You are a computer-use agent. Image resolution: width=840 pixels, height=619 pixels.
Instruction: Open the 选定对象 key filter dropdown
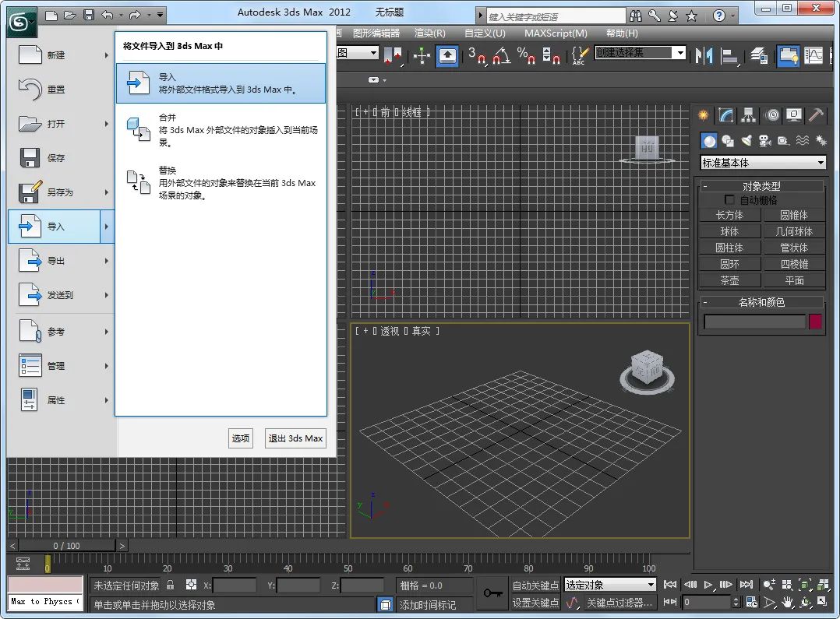tap(610, 586)
